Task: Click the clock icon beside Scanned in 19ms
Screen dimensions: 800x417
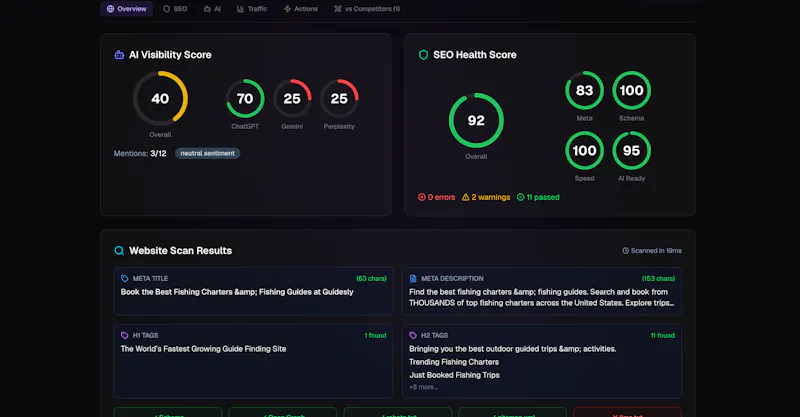Action: pos(626,251)
